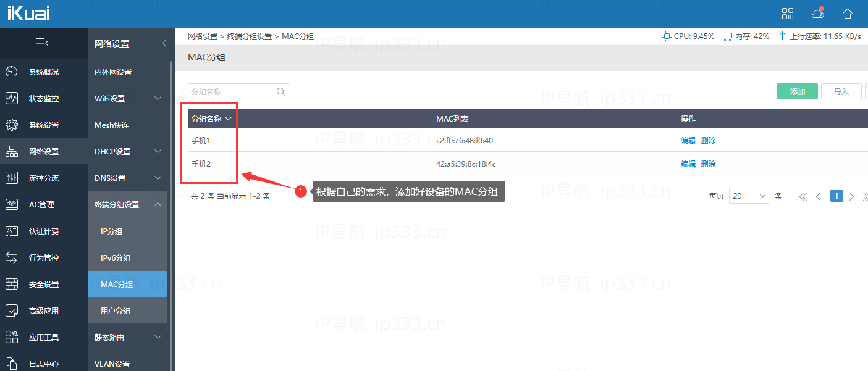Click the 行为管控 arrows icon
The height and width of the screenshot is (371, 868).
tap(12, 257)
